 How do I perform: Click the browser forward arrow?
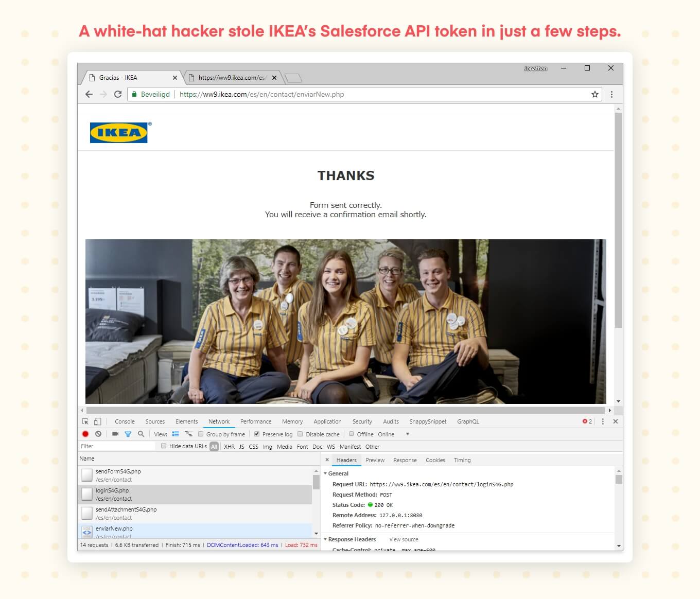coord(103,94)
